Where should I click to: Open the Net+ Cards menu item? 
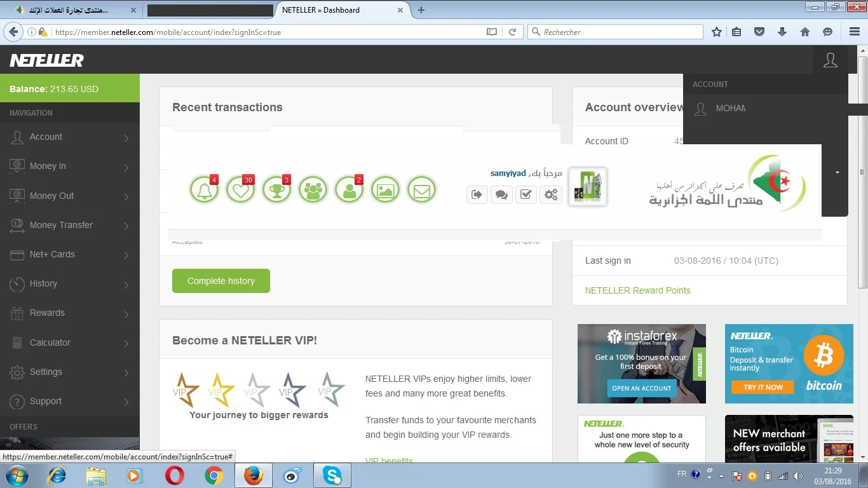[x=70, y=255]
